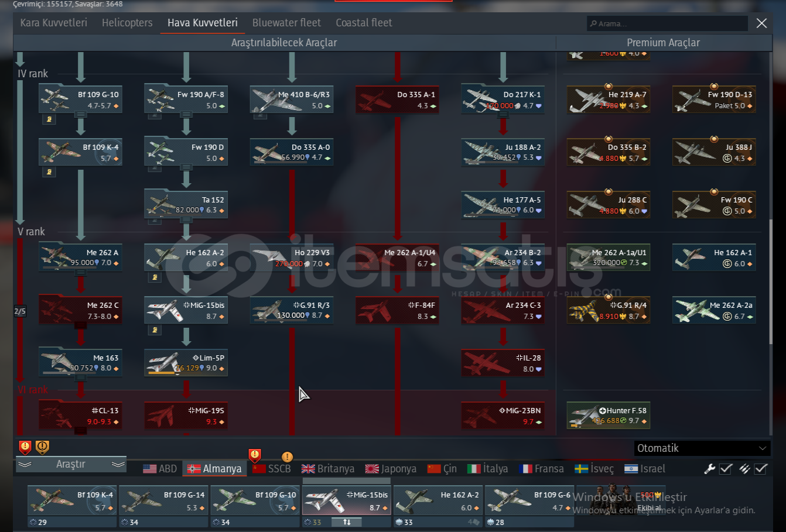This screenshot has width=786, height=532.
Task: Click the gold warning shield icon
Action: point(42,448)
